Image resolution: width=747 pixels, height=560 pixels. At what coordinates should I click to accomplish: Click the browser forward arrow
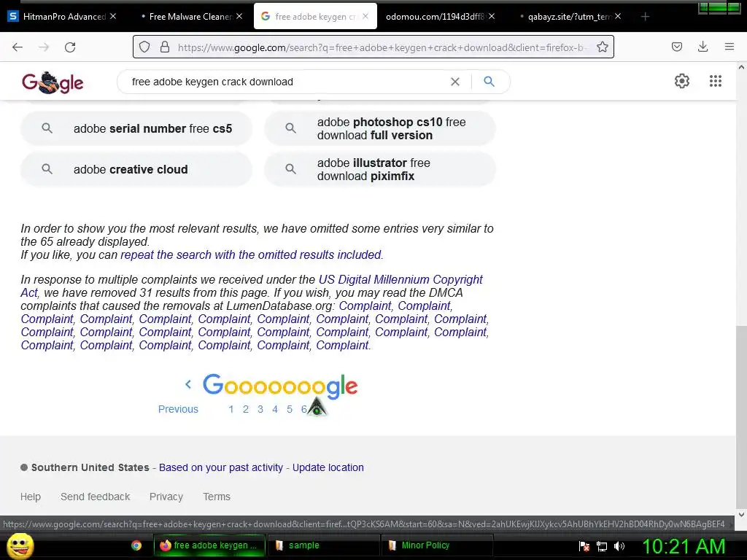click(44, 47)
